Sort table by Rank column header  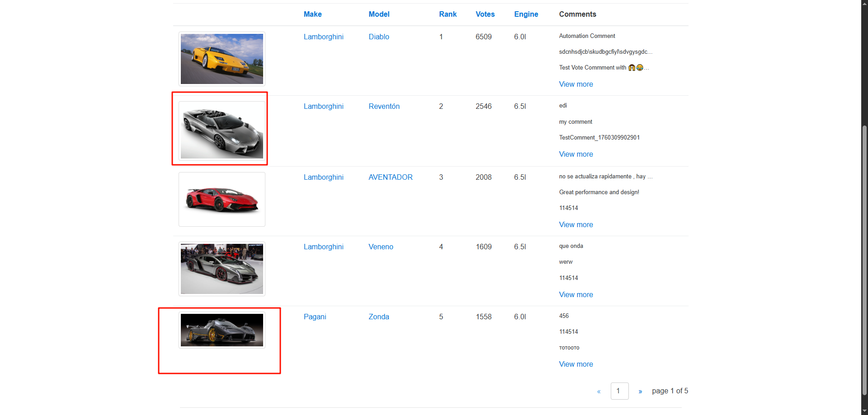448,14
